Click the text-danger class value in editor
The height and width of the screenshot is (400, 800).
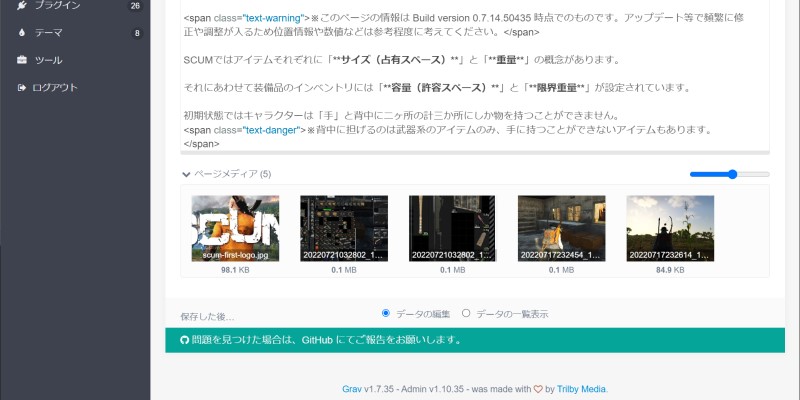pos(270,130)
